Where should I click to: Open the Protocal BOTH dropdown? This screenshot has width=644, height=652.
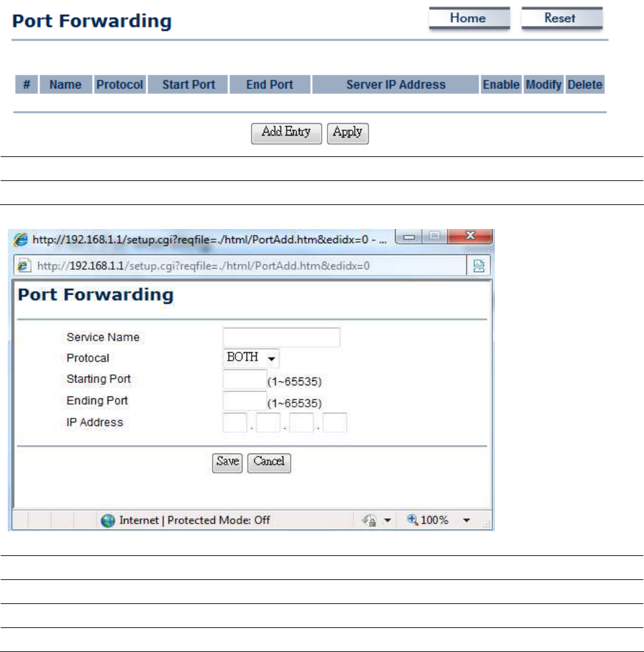tap(251, 357)
